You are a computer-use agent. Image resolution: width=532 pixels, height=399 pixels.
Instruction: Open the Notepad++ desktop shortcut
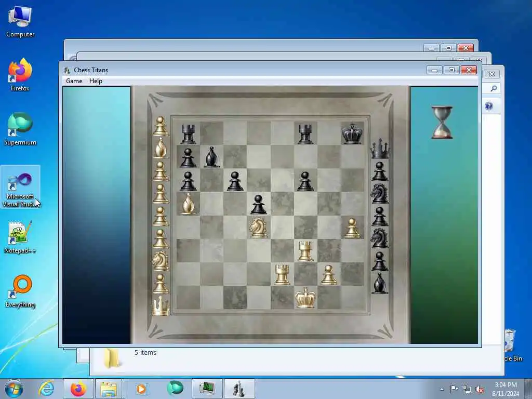[x=20, y=237]
